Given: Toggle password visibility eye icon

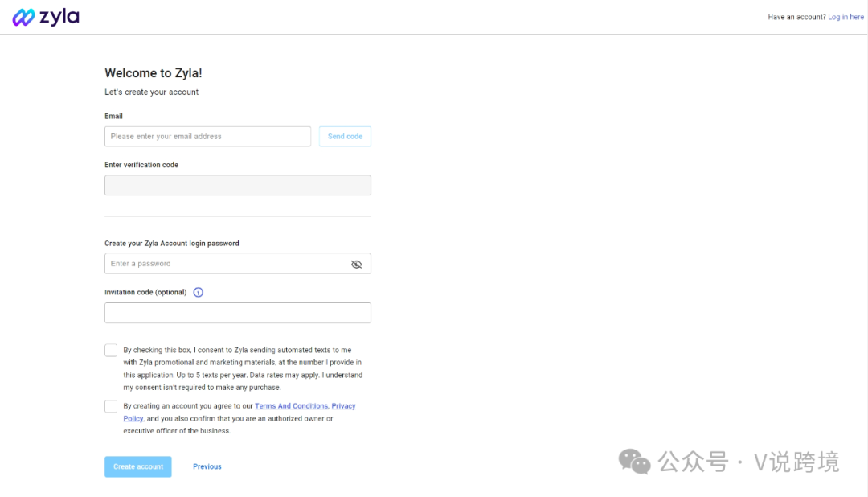Looking at the screenshot, I should (x=357, y=265).
